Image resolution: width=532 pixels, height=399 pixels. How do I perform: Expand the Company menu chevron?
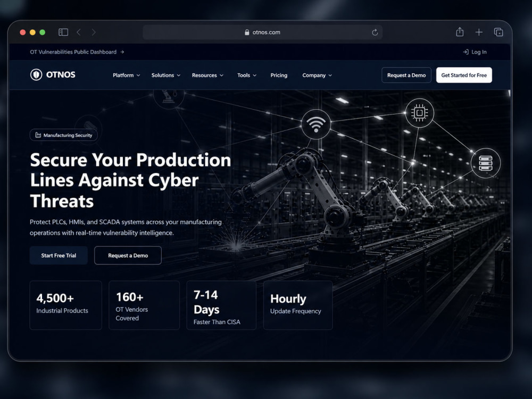[330, 76]
